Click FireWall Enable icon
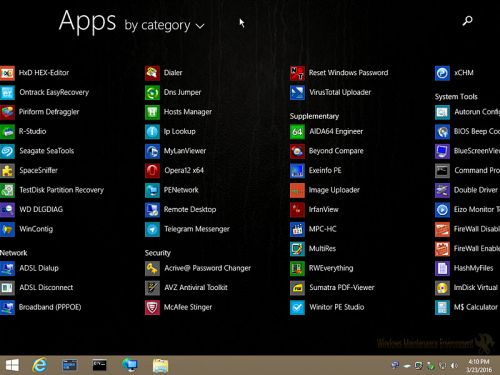 (442, 249)
